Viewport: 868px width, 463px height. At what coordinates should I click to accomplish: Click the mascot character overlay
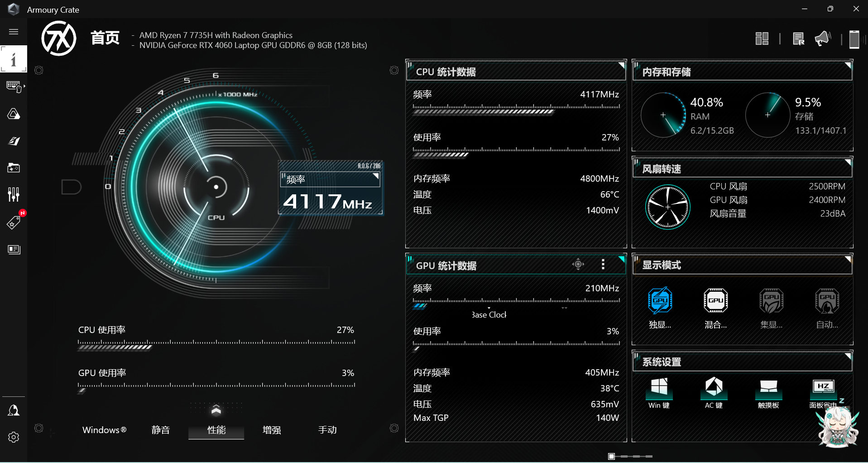coord(838,426)
